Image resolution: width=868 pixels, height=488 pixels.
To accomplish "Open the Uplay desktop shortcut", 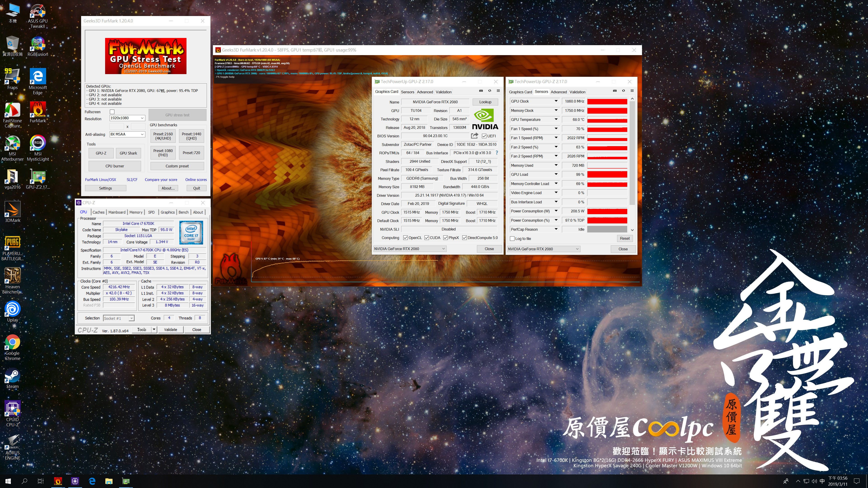I will click(x=12, y=312).
